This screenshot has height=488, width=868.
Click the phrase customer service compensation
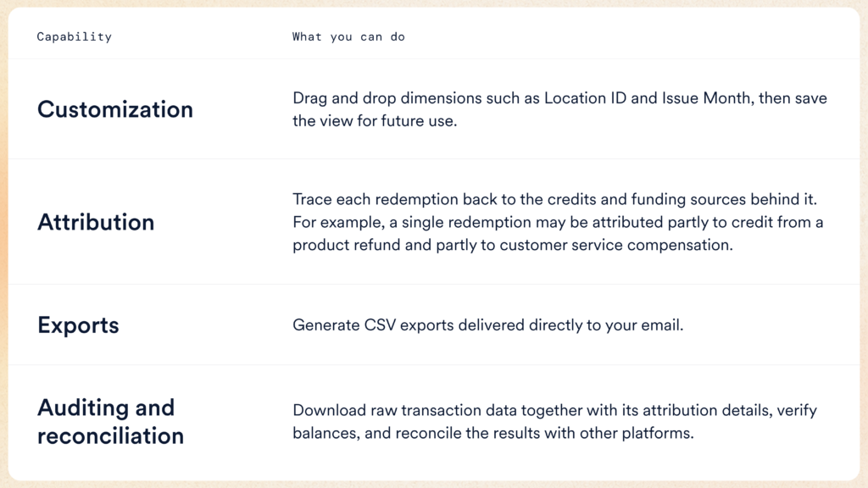pyautogui.click(x=616, y=245)
